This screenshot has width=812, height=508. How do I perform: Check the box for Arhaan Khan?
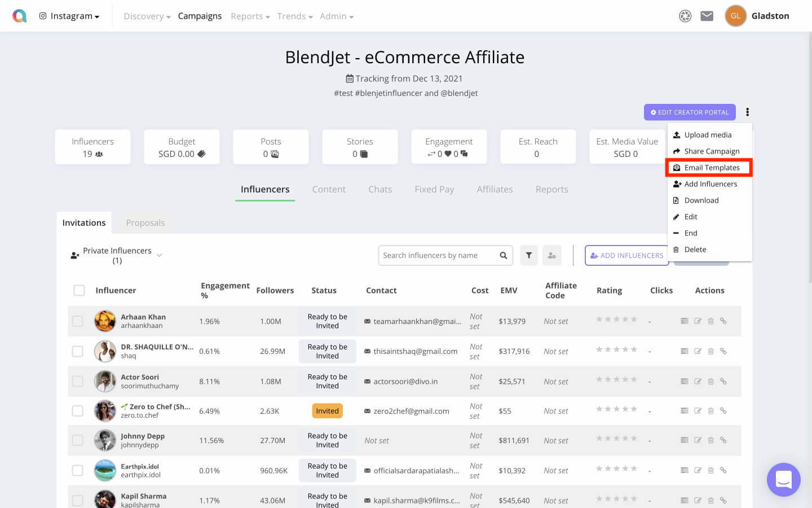coord(78,321)
